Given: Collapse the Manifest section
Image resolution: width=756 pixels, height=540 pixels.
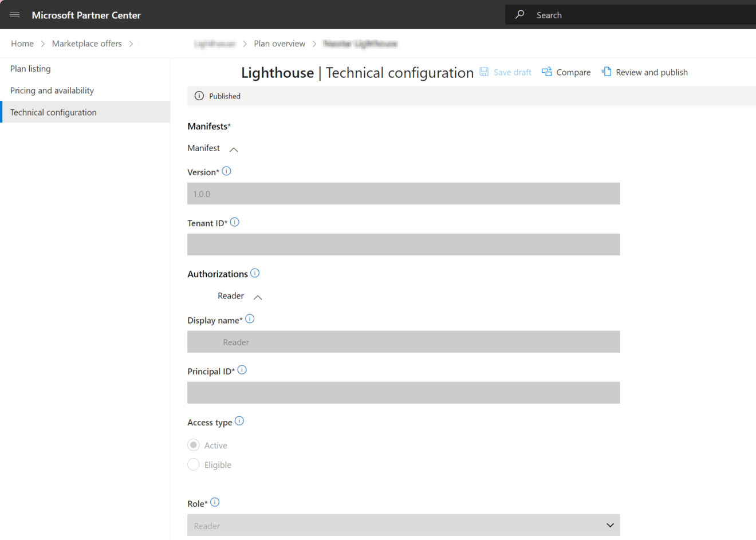Looking at the screenshot, I should pos(233,149).
